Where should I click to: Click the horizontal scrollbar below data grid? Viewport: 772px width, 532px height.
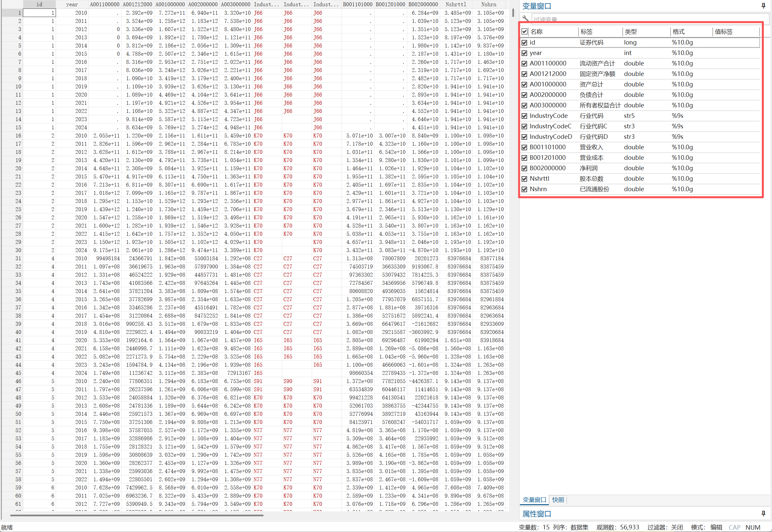[137, 515]
